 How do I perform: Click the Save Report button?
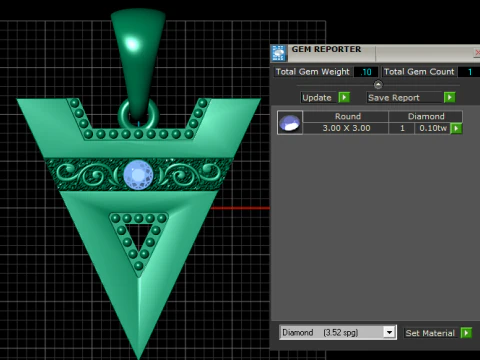(404, 97)
